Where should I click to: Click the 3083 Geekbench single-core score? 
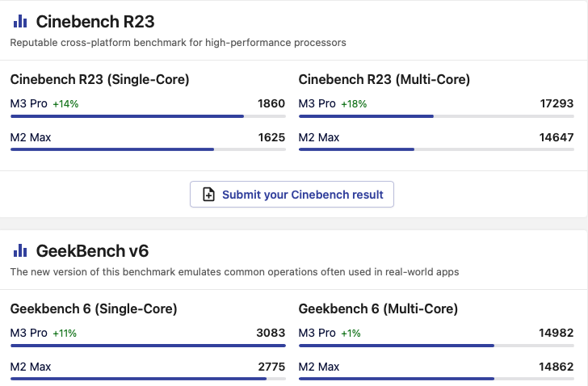pos(271,333)
